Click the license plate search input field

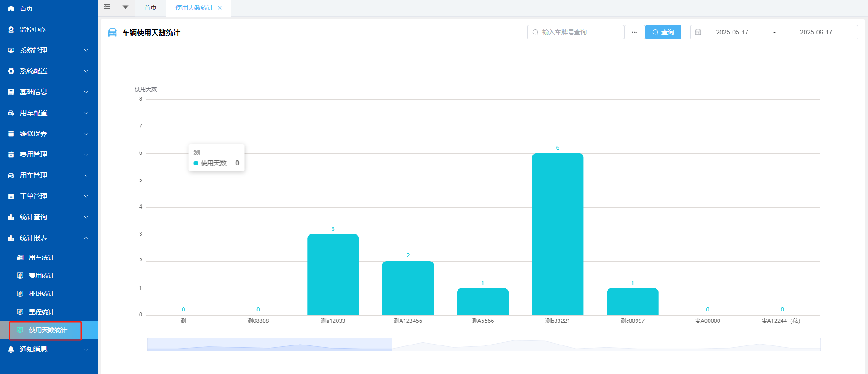pos(580,32)
